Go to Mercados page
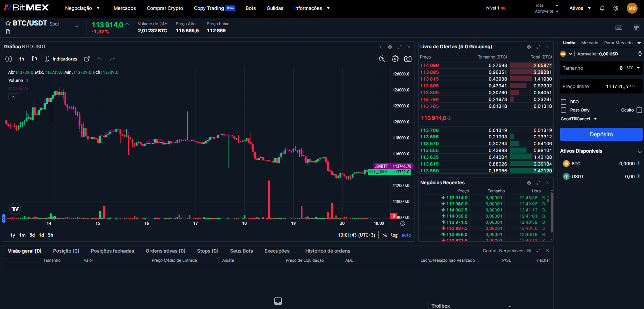This screenshot has width=644, height=309. click(125, 8)
